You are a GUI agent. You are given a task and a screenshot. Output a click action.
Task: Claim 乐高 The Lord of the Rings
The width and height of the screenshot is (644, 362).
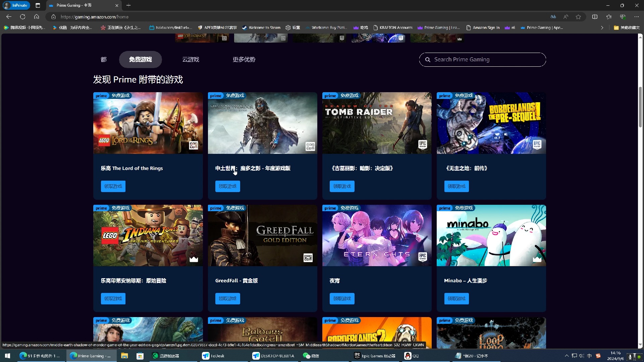pos(113,186)
